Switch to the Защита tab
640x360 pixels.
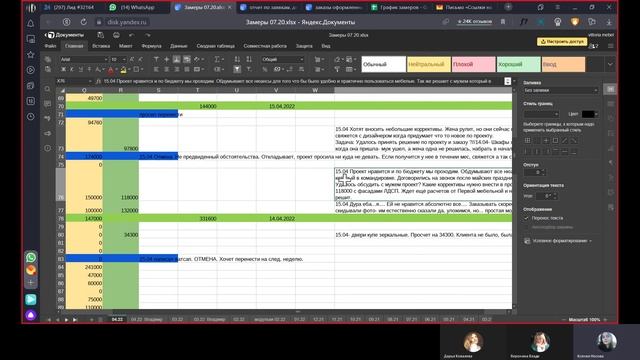coord(304,46)
